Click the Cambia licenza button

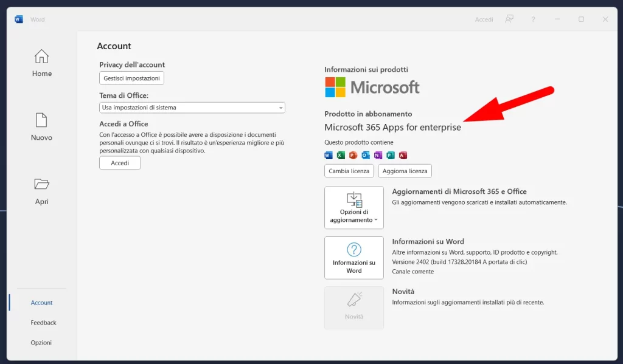[349, 171]
